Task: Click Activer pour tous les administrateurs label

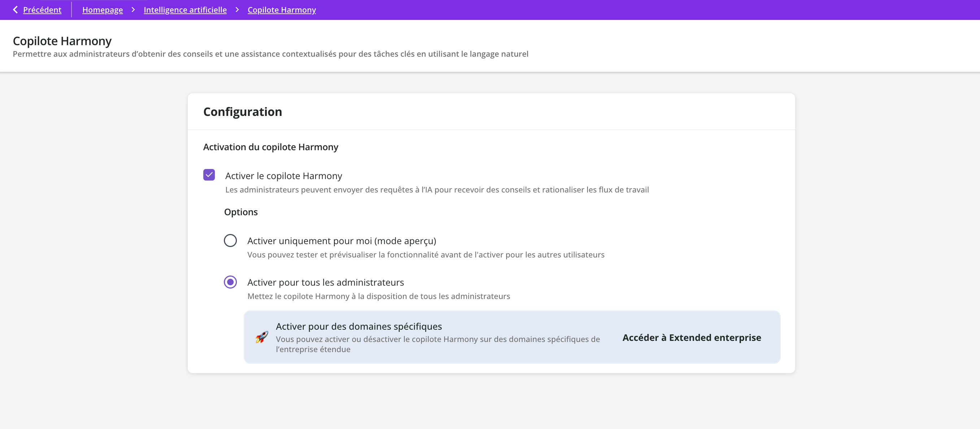Action: [x=325, y=282]
